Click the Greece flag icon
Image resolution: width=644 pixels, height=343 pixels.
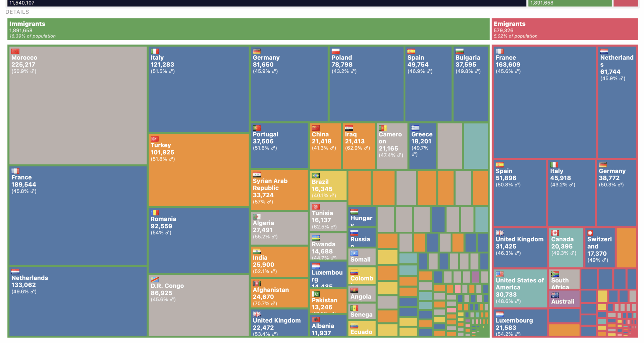pos(415,128)
